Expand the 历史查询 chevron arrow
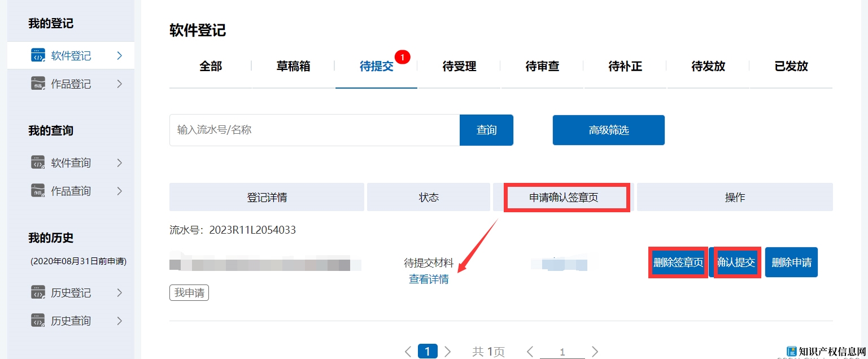The image size is (868, 359). (119, 321)
